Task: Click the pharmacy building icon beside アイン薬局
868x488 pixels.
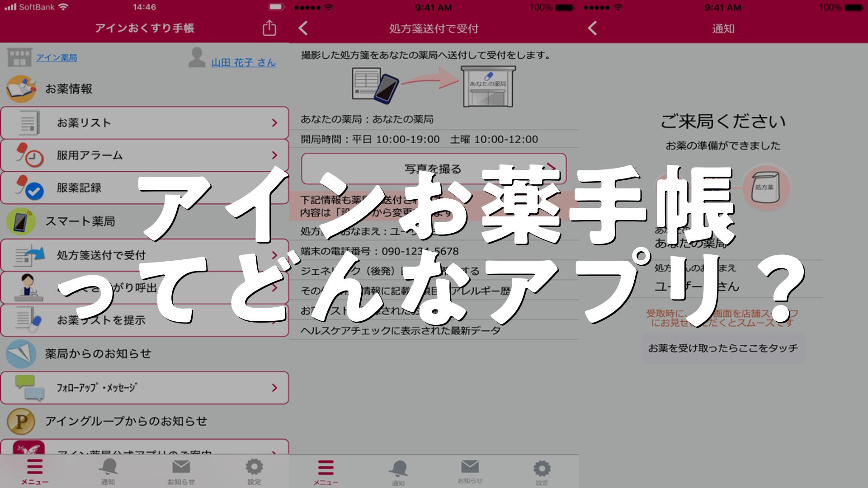Action: point(19,57)
